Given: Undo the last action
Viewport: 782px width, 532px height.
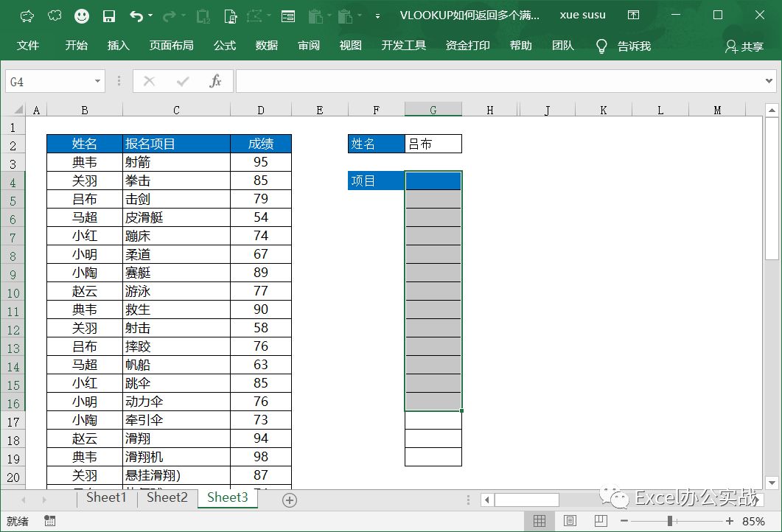Looking at the screenshot, I should (x=136, y=16).
